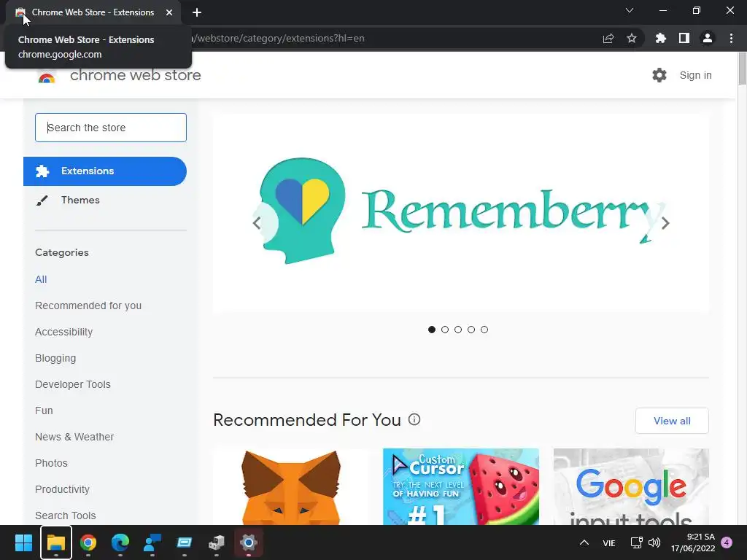Open the Blogging category

click(x=55, y=358)
